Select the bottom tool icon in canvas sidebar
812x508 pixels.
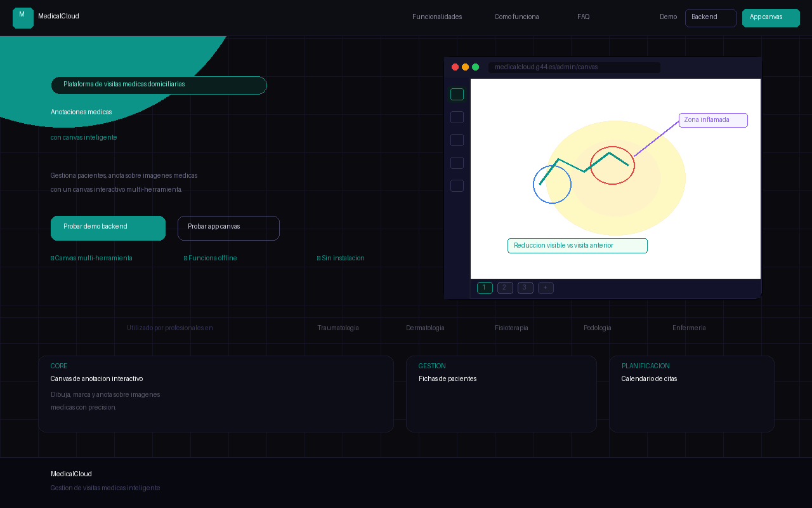pyautogui.click(x=457, y=185)
